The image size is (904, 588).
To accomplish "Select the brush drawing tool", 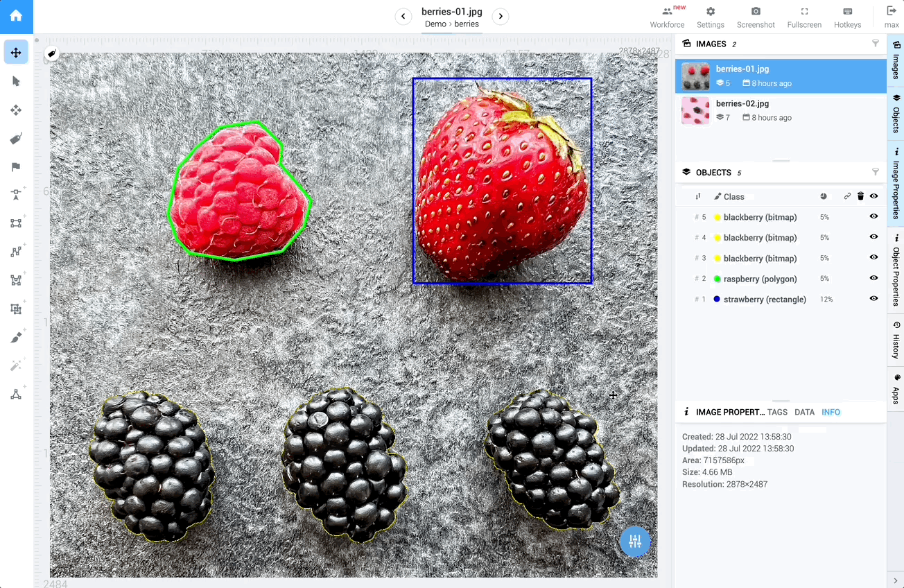I will 16,337.
